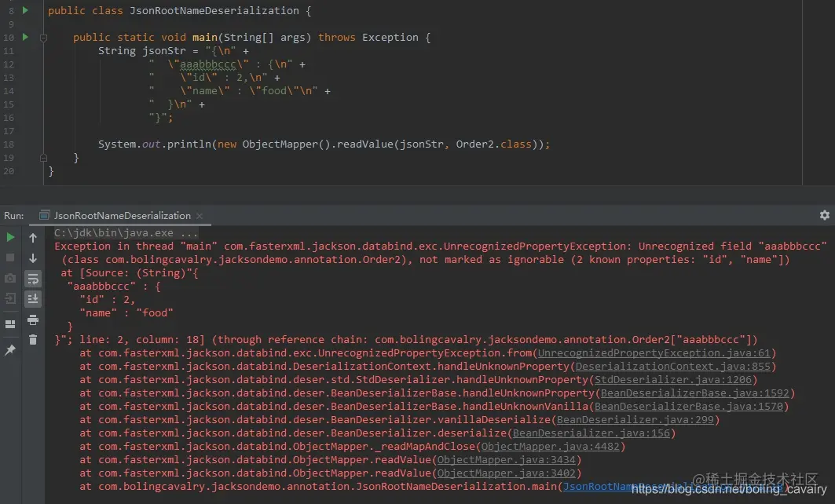Click the console line "name" : "food"
835x504 pixels.
pyautogui.click(x=126, y=313)
